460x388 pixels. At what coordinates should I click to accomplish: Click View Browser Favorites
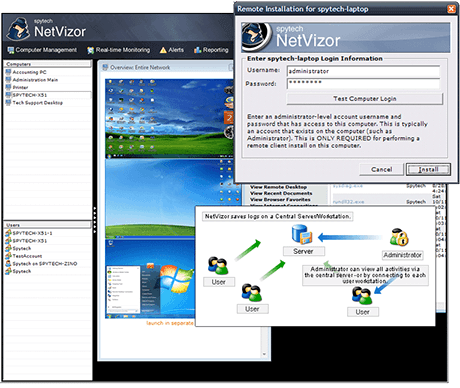point(280,200)
